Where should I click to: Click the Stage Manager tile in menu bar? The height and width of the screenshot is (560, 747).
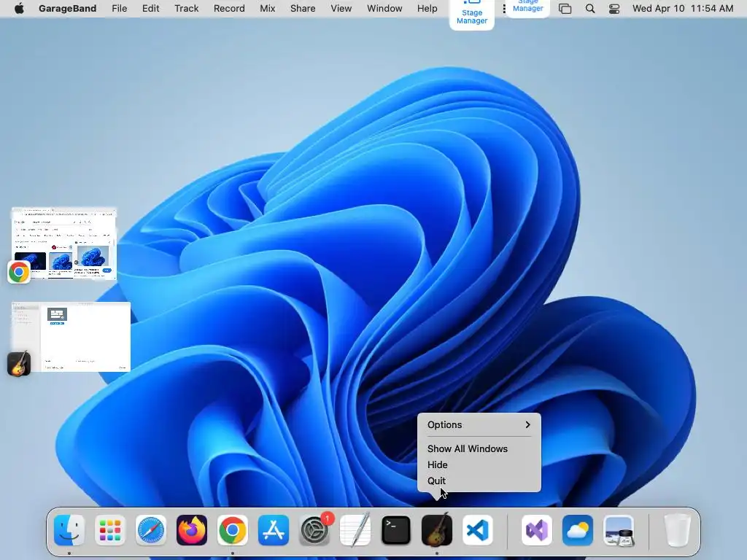[x=472, y=15]
